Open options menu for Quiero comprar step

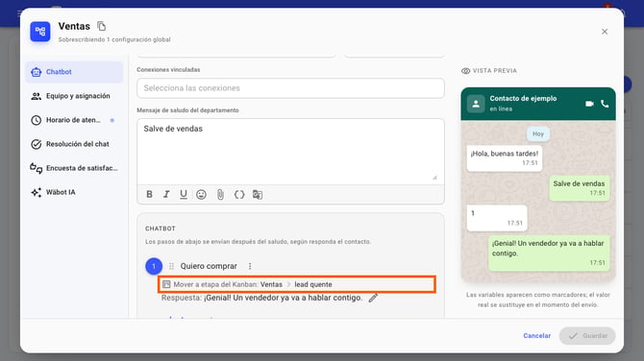(250, 266)
